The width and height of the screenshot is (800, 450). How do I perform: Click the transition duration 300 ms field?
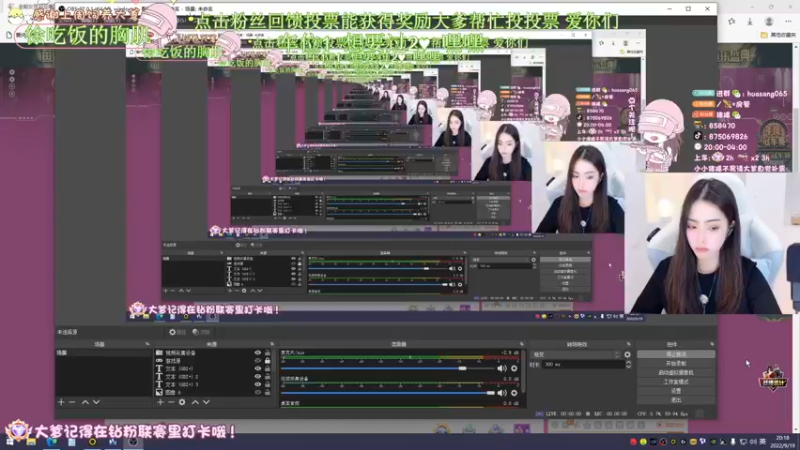[x=584, y=365]
